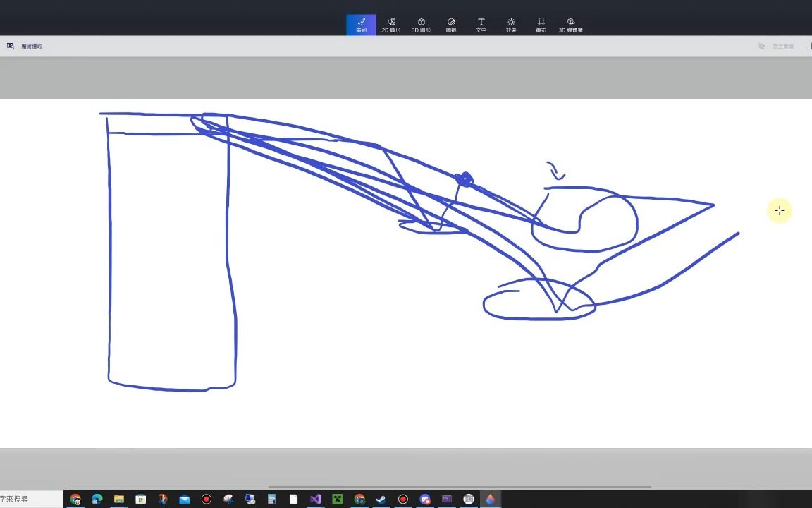Open the 圖戳 (Stickers) tab
This screenshot has height=508, width=812.
(x=451, y=25)
